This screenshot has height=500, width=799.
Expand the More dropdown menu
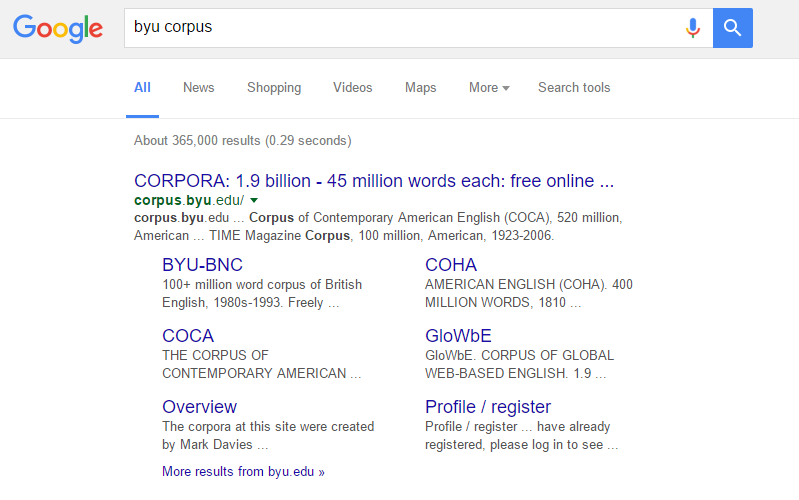coord(489,88)
